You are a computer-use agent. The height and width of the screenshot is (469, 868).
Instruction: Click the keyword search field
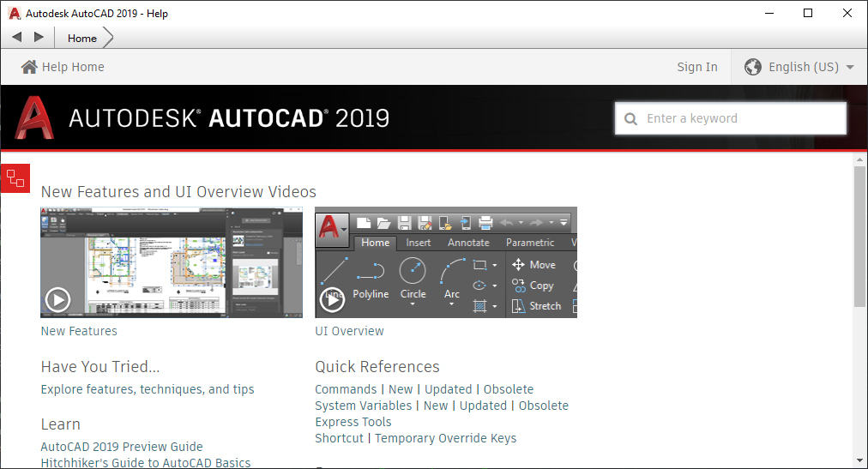pos(730,118)
